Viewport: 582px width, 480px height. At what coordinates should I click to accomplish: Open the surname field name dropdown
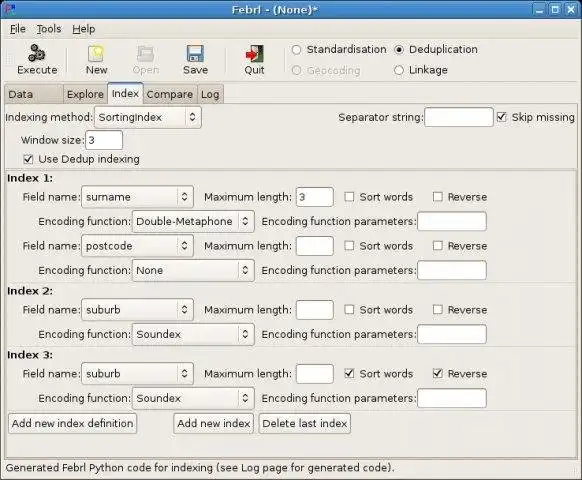(x=137, y=197)
